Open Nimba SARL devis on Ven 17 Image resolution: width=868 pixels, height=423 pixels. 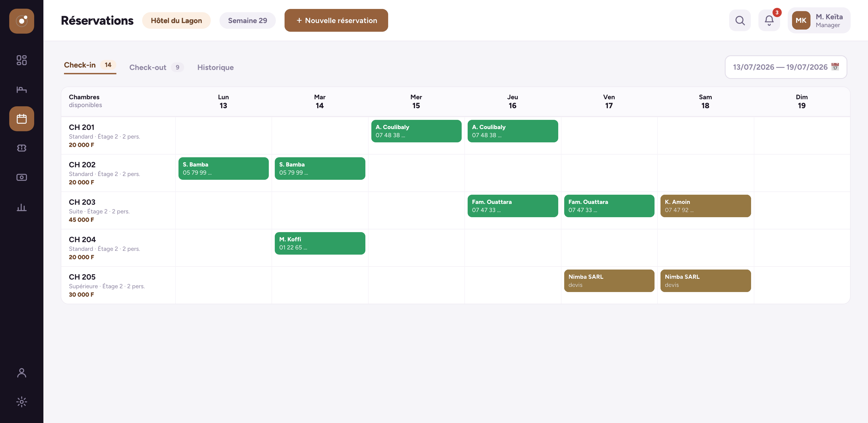point(609,281)
